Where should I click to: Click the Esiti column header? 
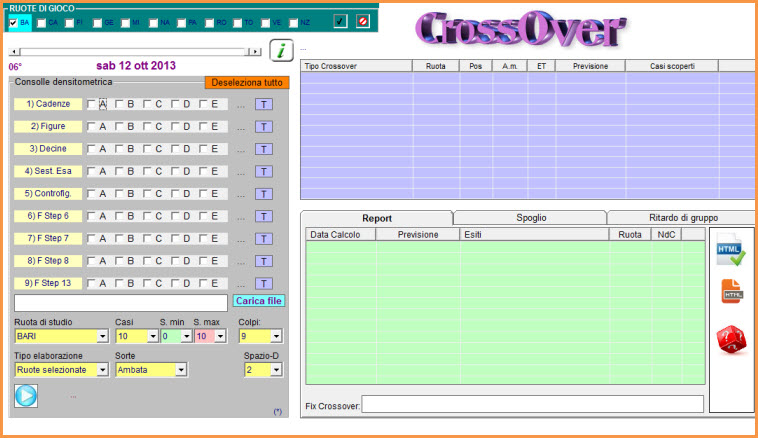[x=534, y=234]
